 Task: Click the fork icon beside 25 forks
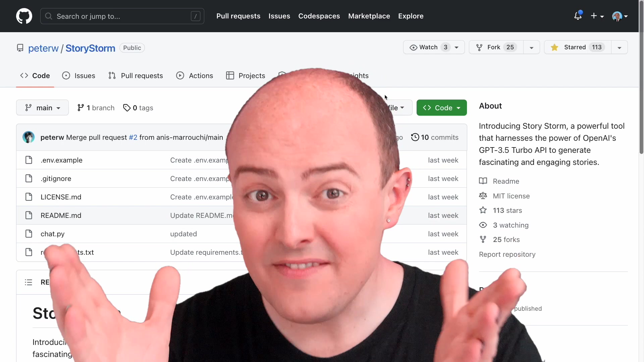click(x=483, y=239)
